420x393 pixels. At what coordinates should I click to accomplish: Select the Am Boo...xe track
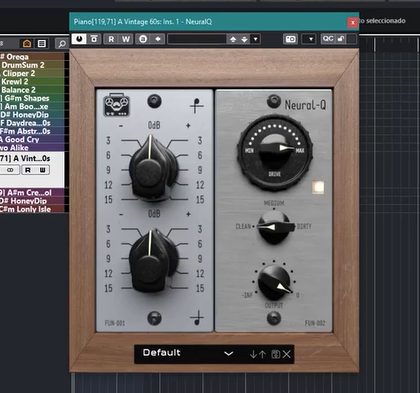pos(32,107)
